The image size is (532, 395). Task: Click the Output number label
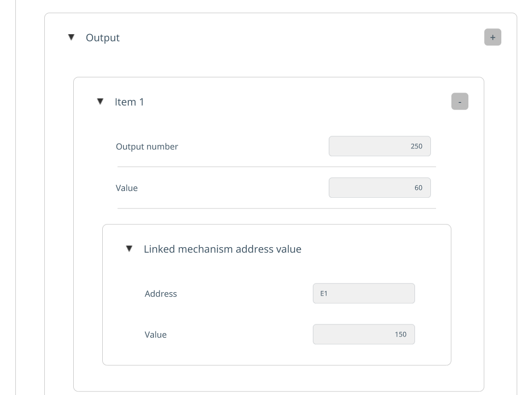147,147
